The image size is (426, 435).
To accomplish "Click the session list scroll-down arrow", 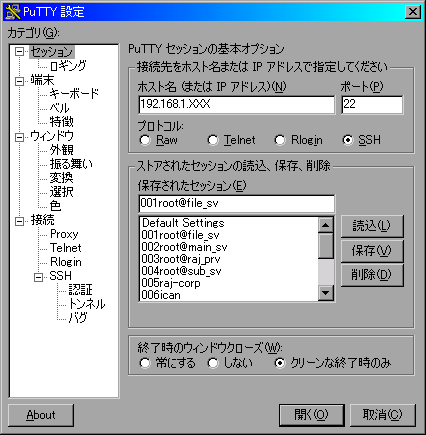I will [x=325, y=293].
